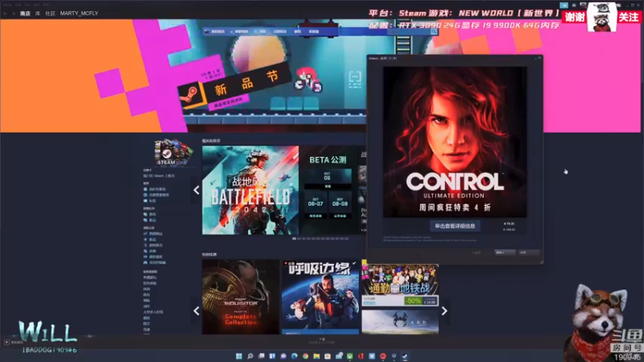Click 单击查看详细信息 button in Control popup
The image size is (644, 362).
tap(455, 226)
